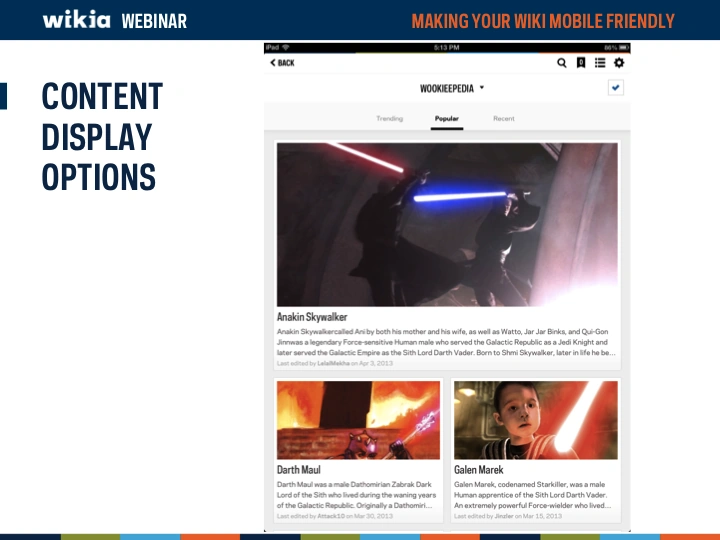The width and height of the screenshot is (720, 540).
Task: Open the settings gear icon
Action: tap(619, 63)
